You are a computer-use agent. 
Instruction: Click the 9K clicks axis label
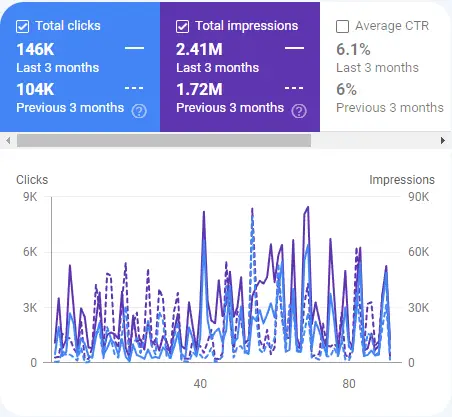(30, 197)
